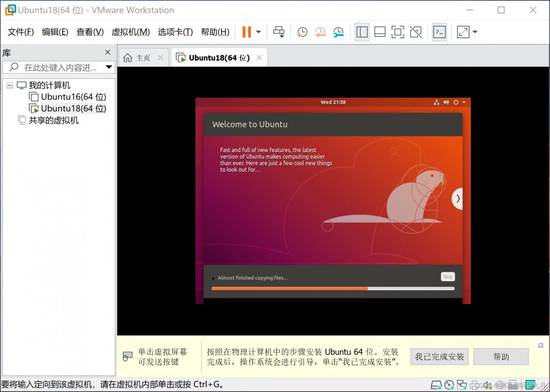Click the Ubuntu installation progress bar
Screen dimensions: 550x392
click(333, 289)
